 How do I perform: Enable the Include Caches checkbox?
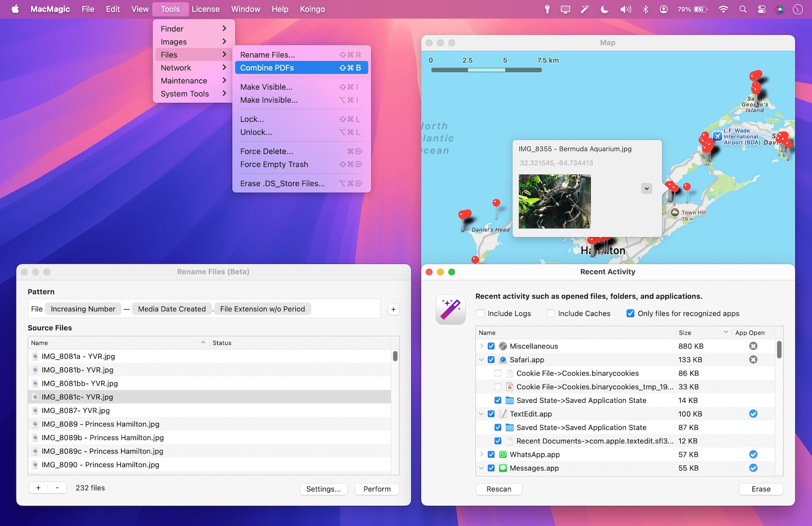pos(551,313)
